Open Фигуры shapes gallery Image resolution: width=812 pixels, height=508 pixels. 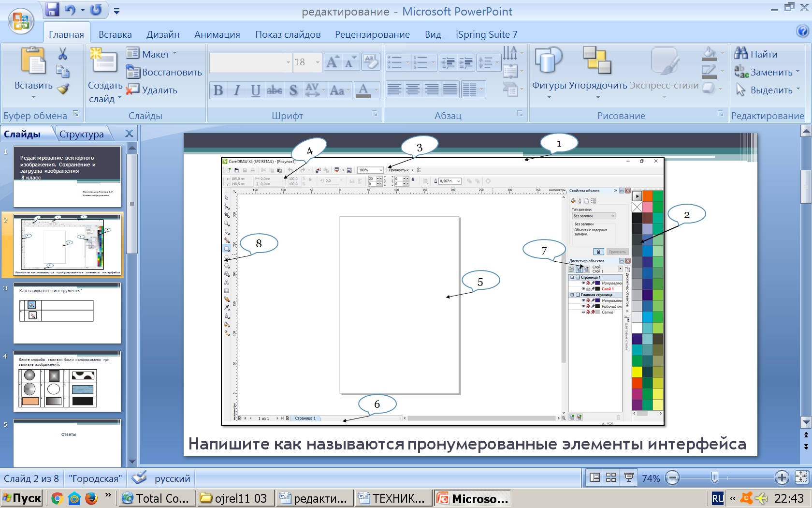point(549,74)
